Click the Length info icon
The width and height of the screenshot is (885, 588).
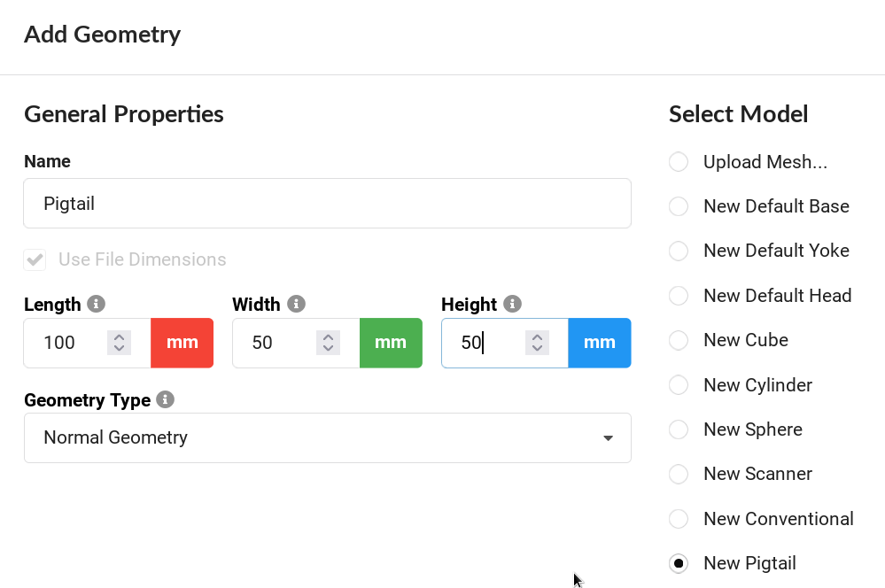click(97, 304)
